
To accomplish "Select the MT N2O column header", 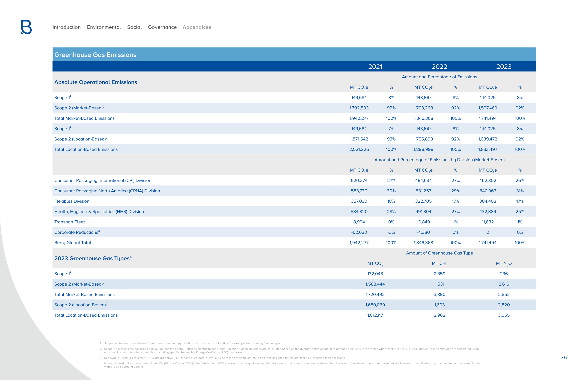I will pos(504,263).
